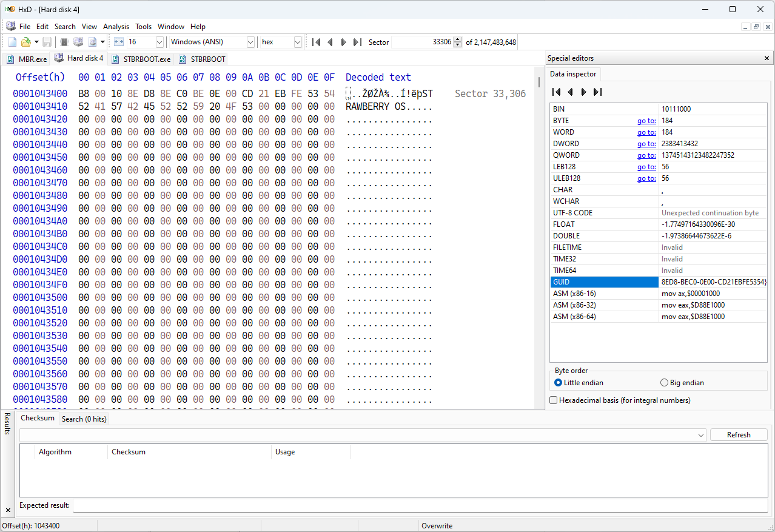Click the go to link for QWORD
Screen dimensions: 775x532
(646, 155)
